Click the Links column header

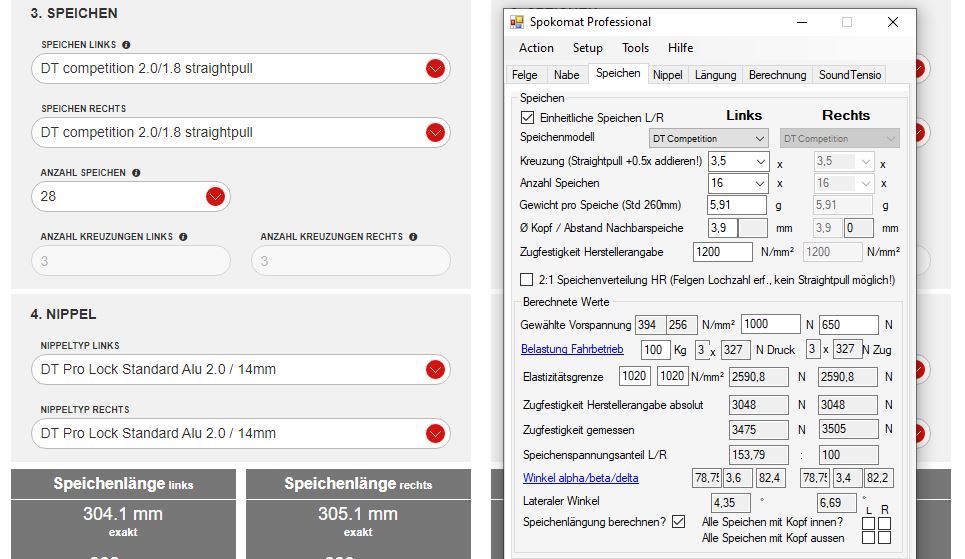tap(743, 115)
